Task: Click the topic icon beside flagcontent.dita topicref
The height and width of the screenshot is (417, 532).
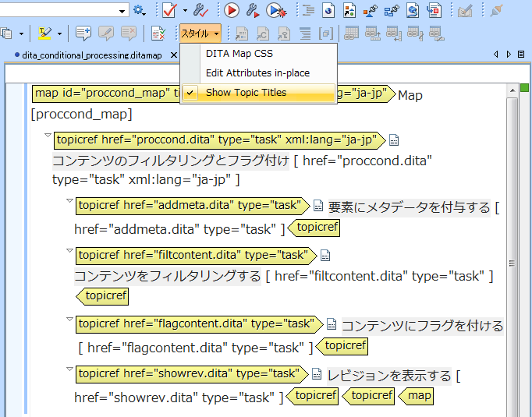Action: [x=332, y=323]
